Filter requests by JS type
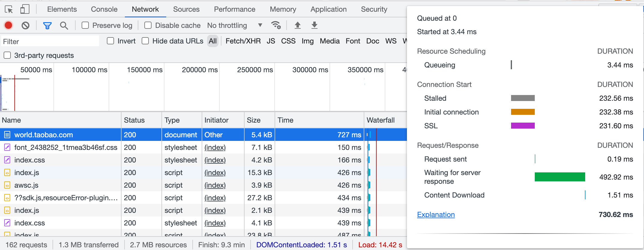This screenshot has width=644, height=250. tap(271, 41)
